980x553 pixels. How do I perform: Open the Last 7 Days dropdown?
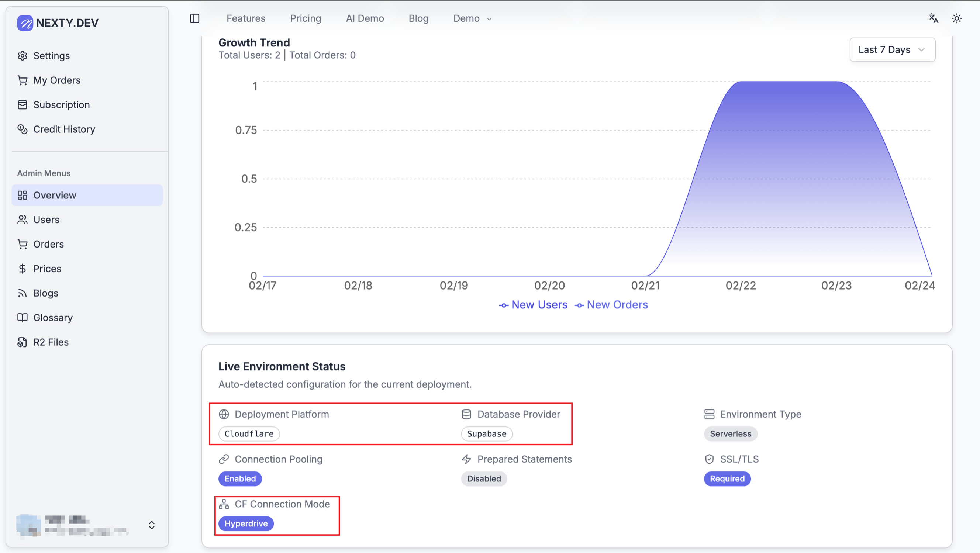coord(892,50)
